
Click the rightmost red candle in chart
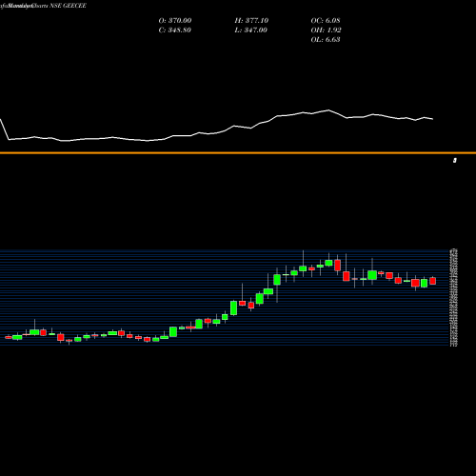[x=433, y=281]
